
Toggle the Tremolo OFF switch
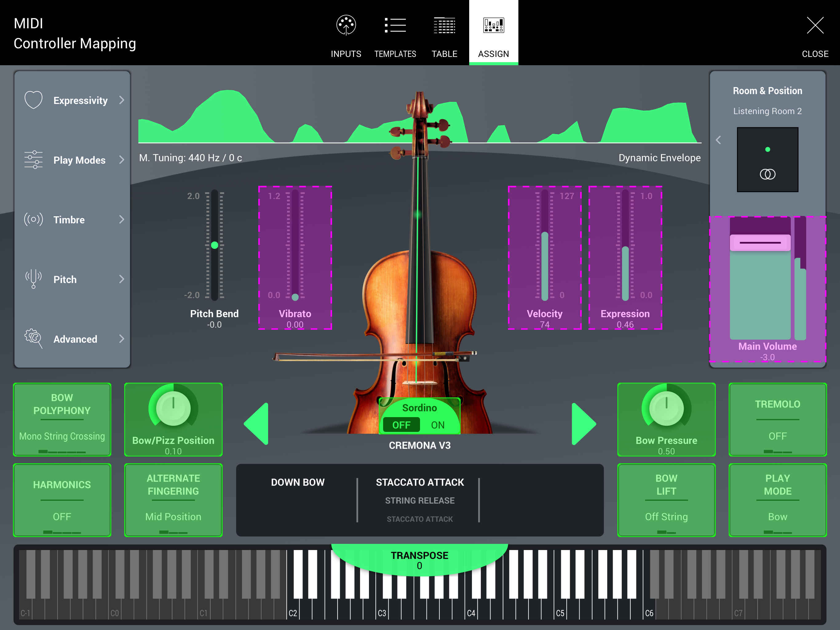777,420
